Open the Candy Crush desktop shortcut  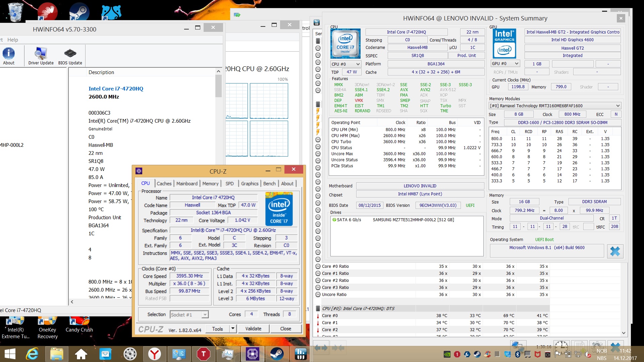pos(79,324)
